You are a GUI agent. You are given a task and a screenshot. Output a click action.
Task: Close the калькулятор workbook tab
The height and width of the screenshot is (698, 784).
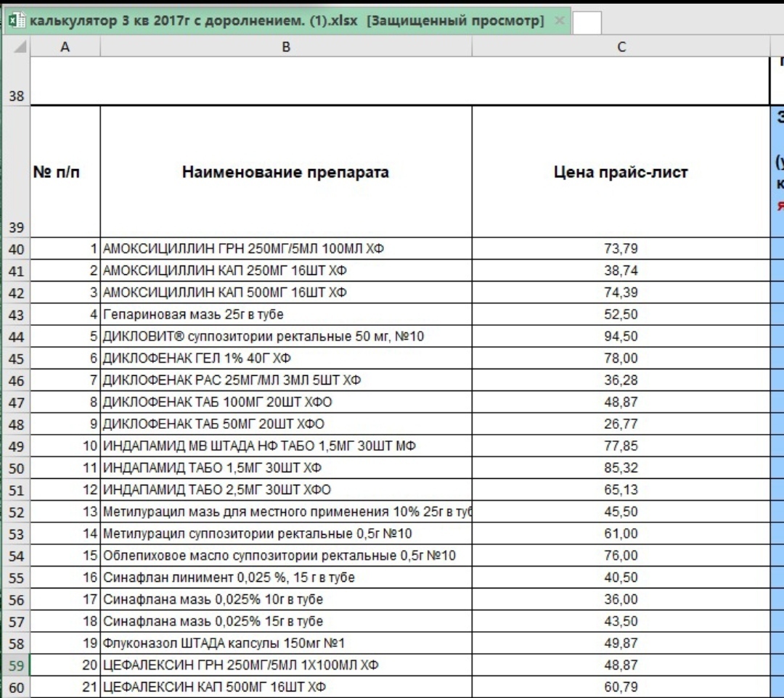point(560,21)
